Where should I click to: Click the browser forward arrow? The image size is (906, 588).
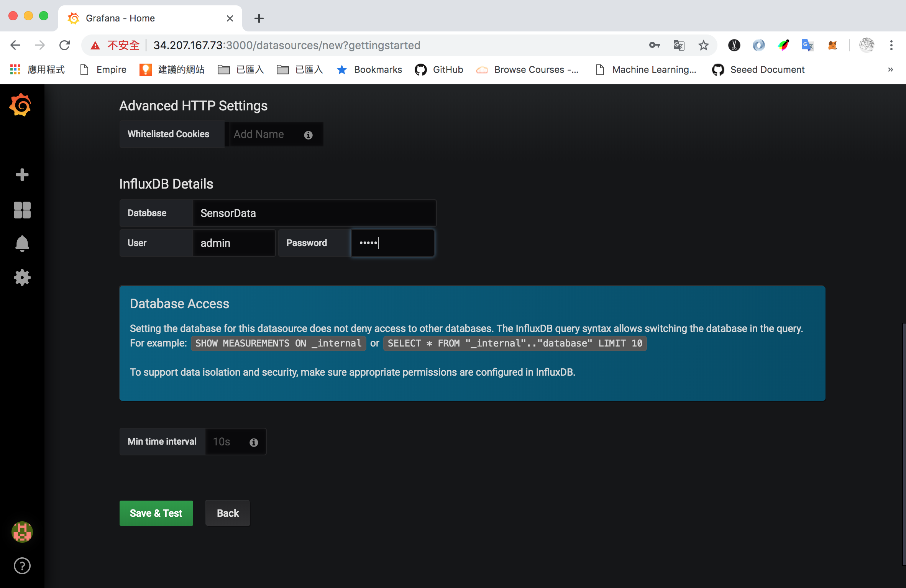coord(40,45)
